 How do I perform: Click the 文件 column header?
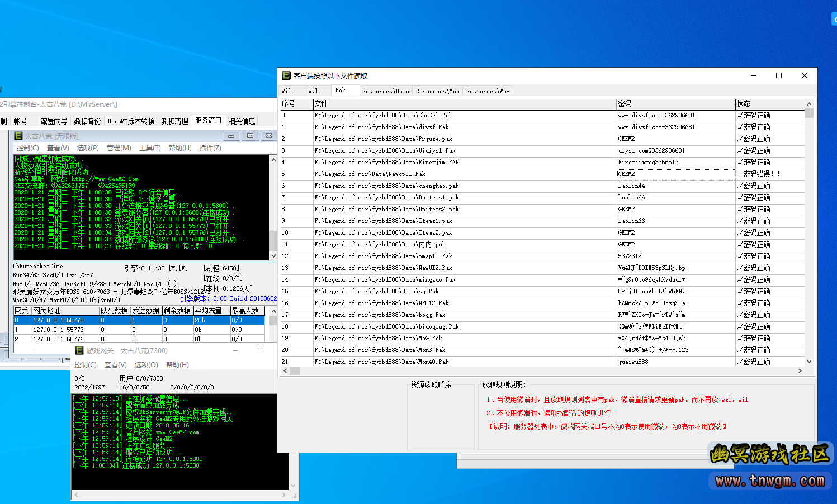pyautogui.click(x=465, y=104)
